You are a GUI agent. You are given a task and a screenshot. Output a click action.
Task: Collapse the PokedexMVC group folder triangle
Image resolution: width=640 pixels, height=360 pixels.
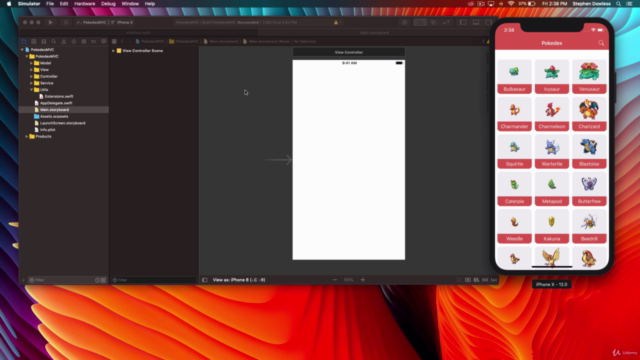tap(27, 56)
